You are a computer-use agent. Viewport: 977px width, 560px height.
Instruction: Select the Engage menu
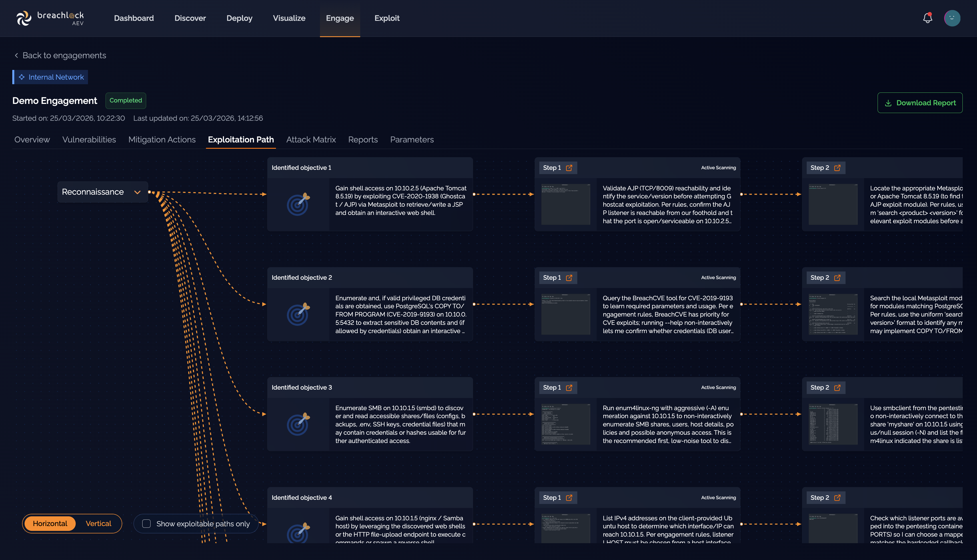(x=340, y=18)
